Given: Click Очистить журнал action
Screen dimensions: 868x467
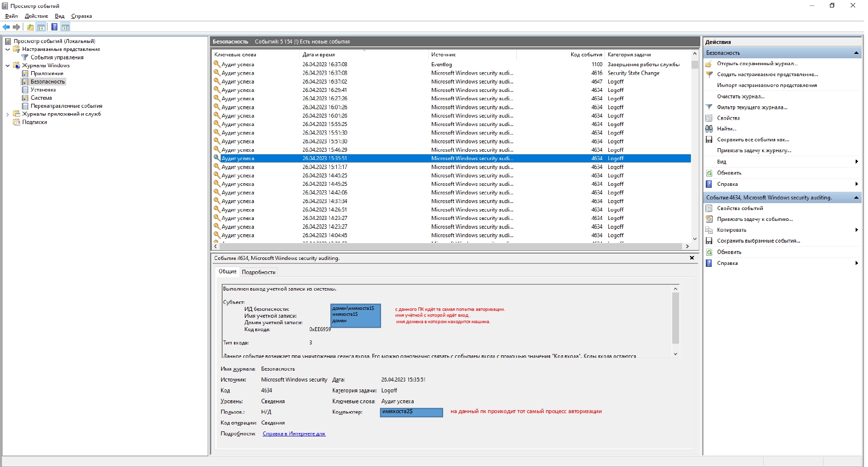Looking at the screenshot, I should [x=741, y=96].
